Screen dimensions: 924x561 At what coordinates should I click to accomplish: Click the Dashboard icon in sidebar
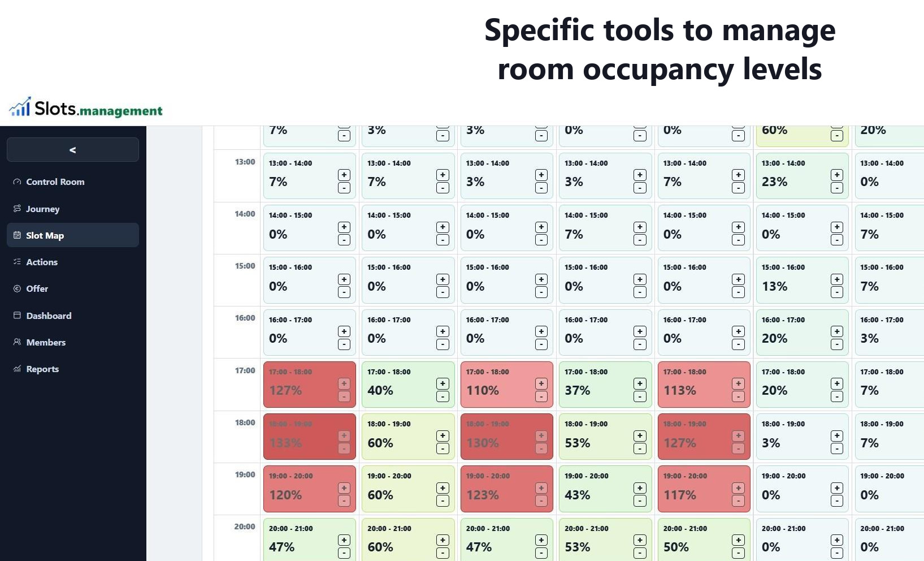click(17, 316)
